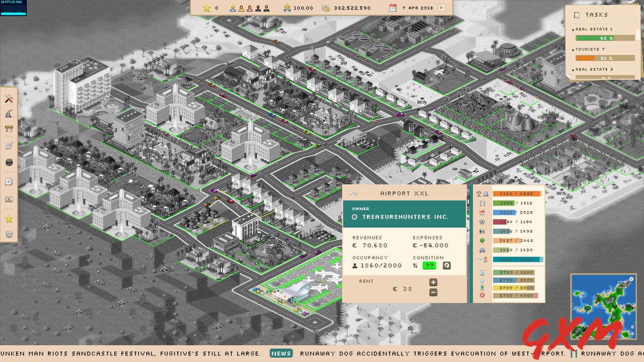Open the Real Estate 1 task

click(x=594, y=29)
